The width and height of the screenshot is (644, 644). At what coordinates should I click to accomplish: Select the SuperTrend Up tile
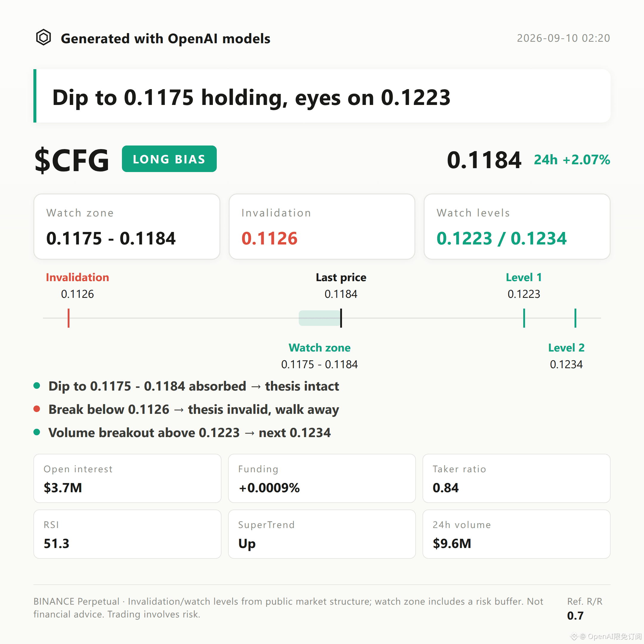tap(322, 534)
